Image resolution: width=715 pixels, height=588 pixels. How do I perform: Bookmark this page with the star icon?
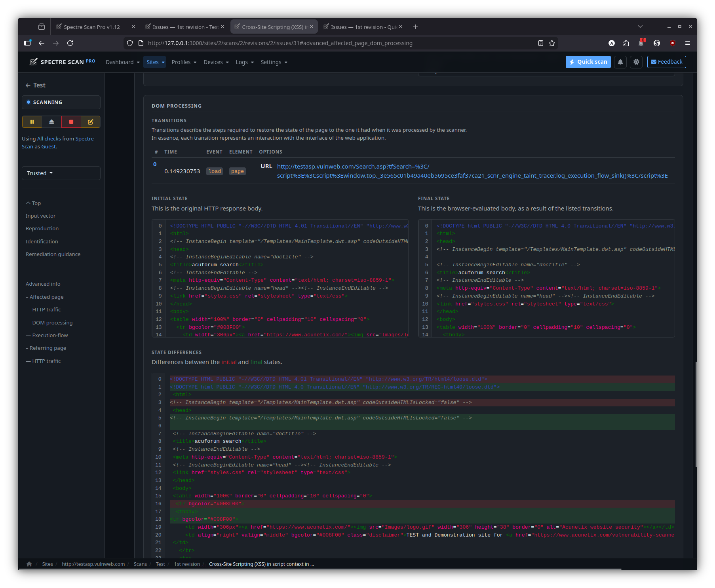[x=552, y=43]
